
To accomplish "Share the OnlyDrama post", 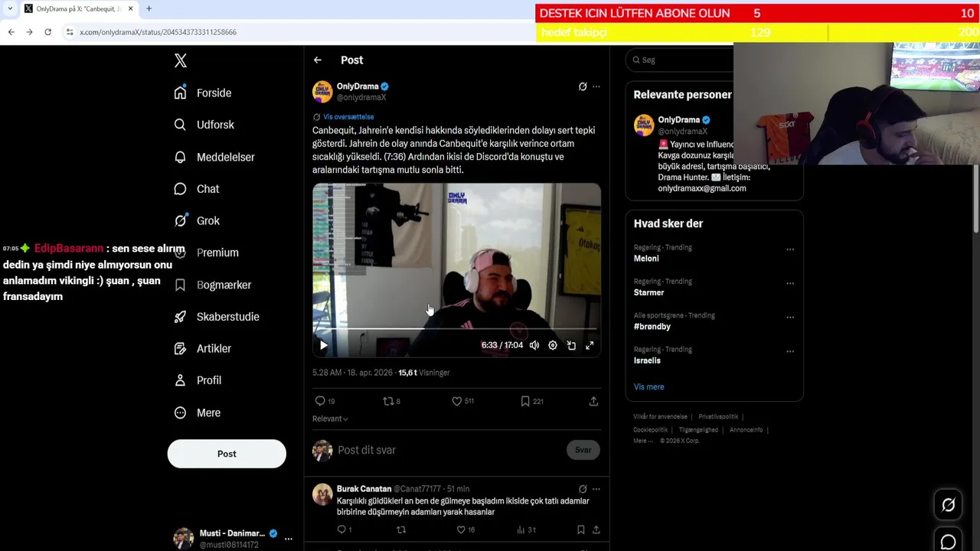I will point(593,401).
